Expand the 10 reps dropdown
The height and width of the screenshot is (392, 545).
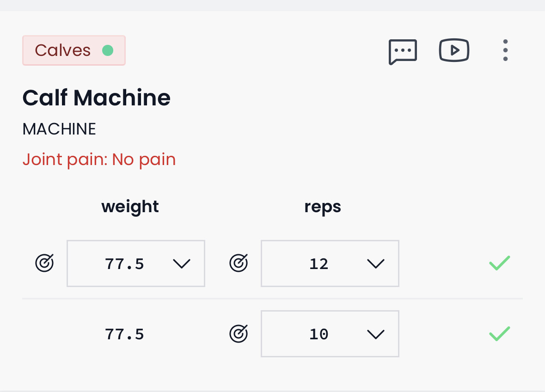330,334
